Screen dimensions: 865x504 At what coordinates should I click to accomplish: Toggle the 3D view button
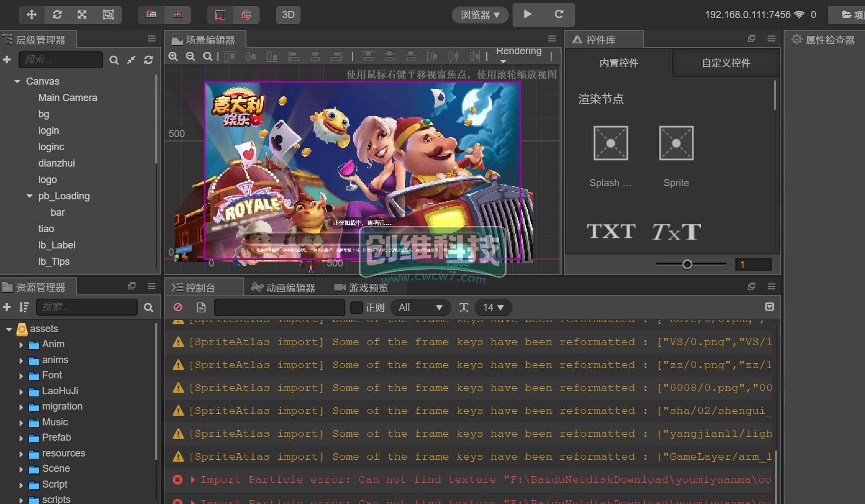pos(288,15)
